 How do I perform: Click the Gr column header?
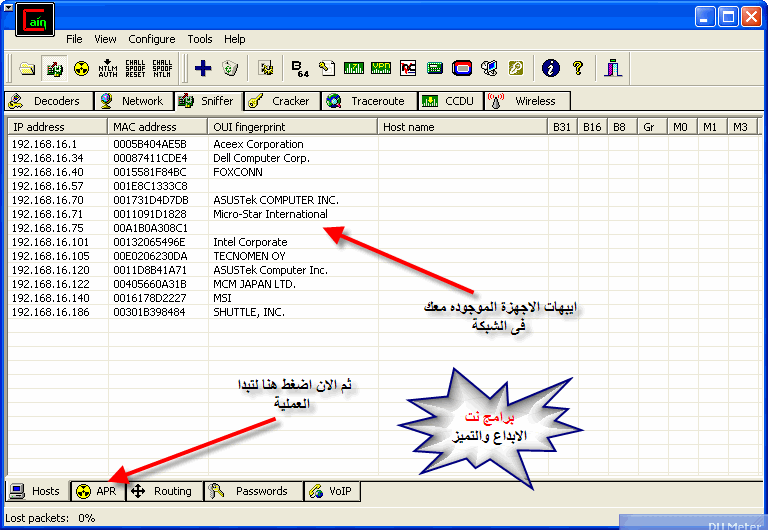652,127
